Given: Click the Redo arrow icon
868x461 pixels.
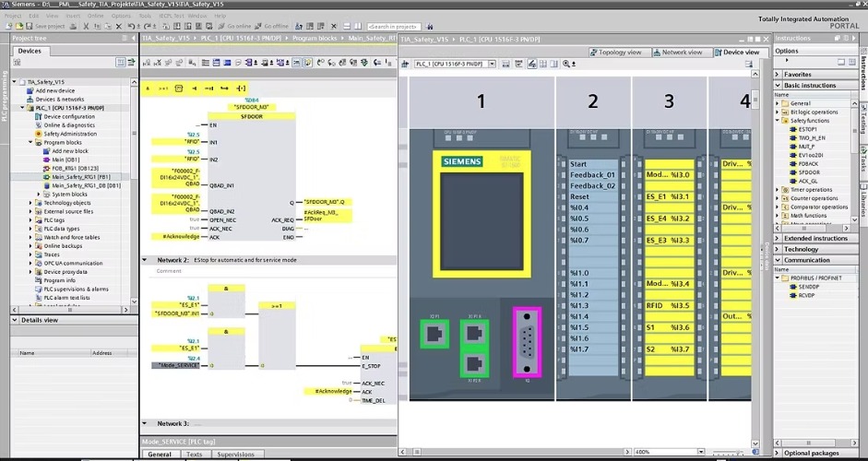Looking at the screenshot, I should click(148, 26).
